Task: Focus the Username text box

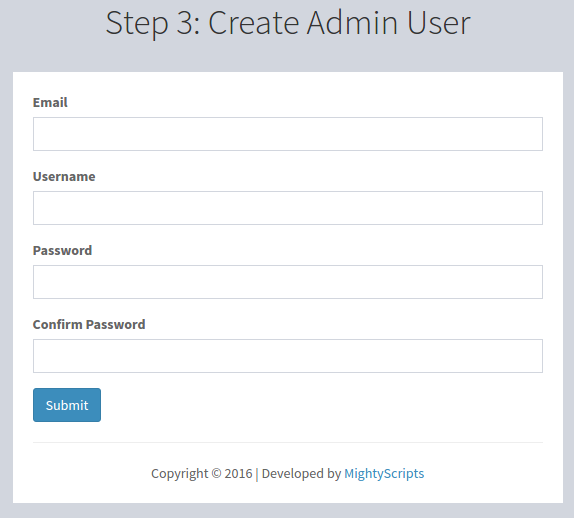Action: (x=288, y=208)
